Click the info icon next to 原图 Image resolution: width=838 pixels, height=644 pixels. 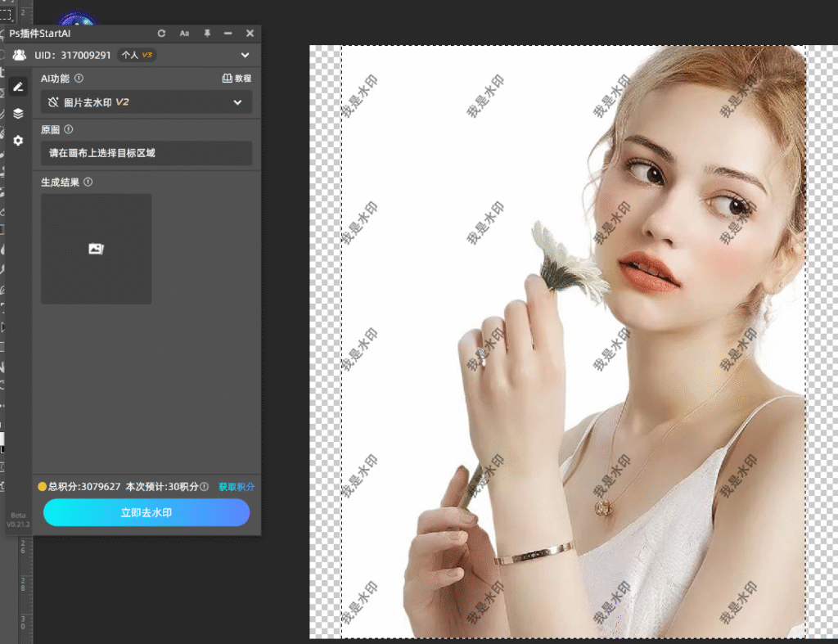69,129
